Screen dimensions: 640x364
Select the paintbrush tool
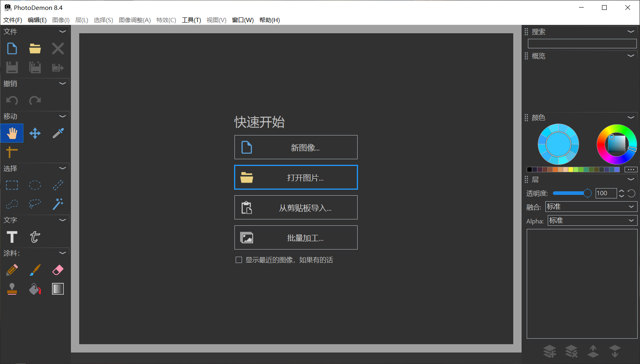tap(35, 270)
